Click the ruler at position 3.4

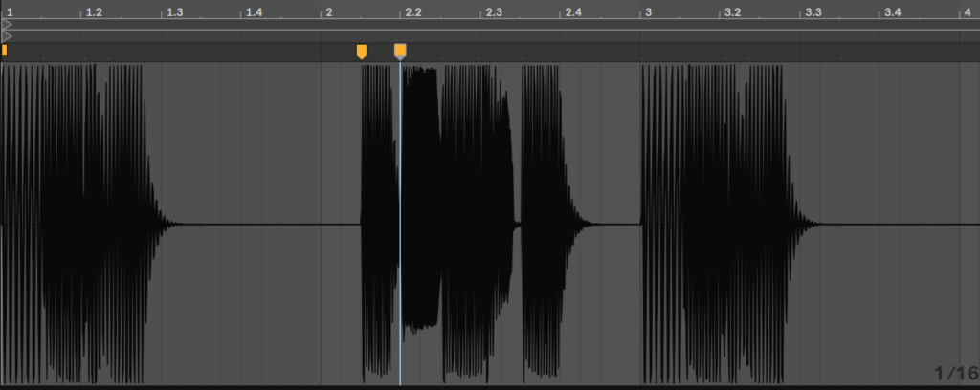pyautogui.click(x=892, y=12)
